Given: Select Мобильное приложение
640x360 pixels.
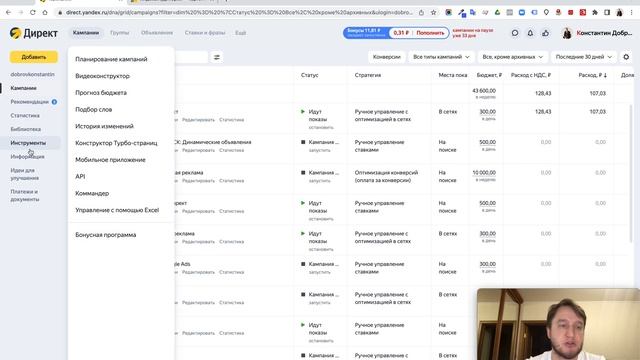Looking at the screenshot, I should point(110,160).
